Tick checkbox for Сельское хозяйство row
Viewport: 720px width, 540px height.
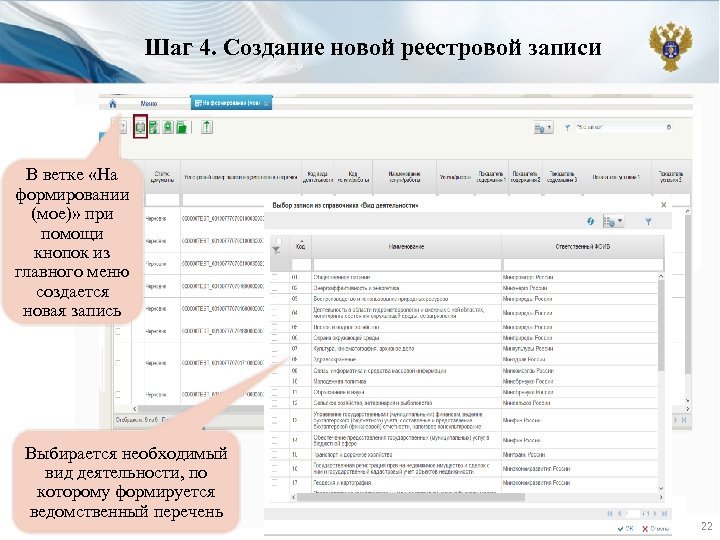[x=275, y=403]
